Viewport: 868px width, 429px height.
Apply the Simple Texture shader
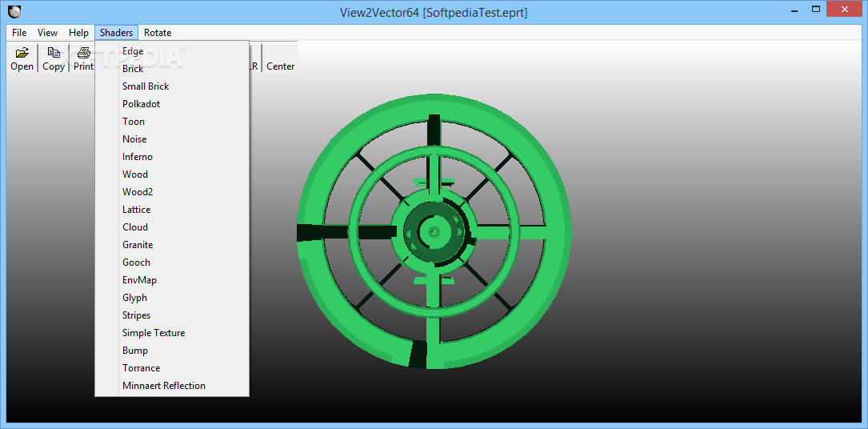pyautogui.click(x=172, y=333)
